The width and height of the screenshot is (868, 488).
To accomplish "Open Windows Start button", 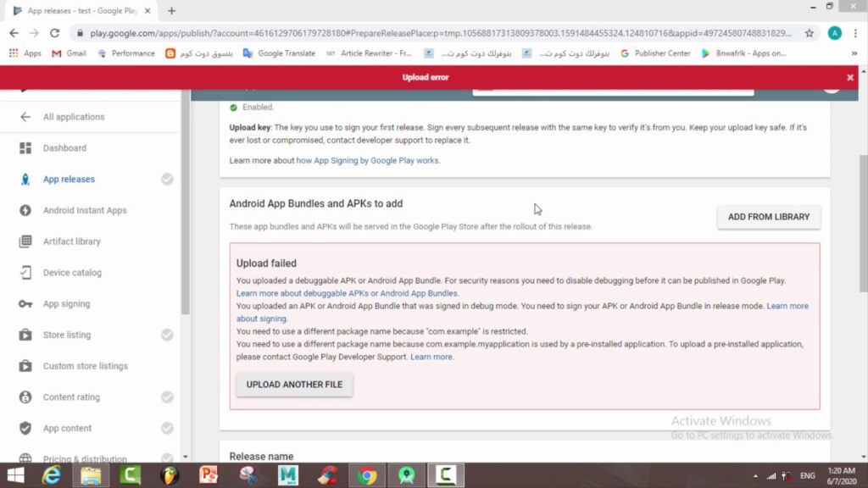I will point(15,475).
